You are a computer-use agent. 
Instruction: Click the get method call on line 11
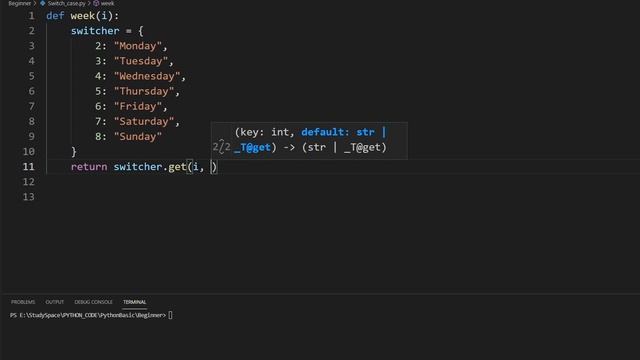click(177, 167)
